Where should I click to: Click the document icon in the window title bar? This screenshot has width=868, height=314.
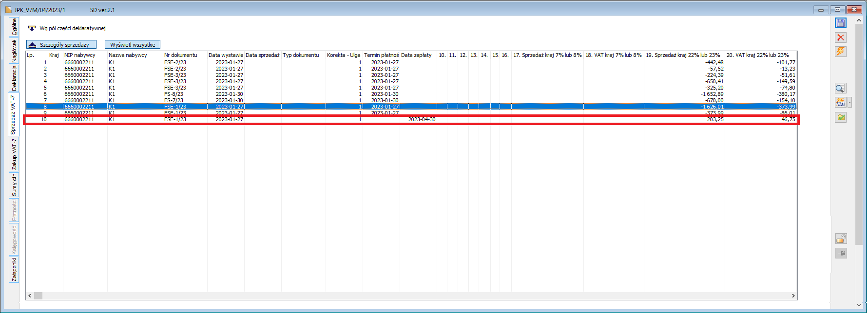coord(8,10)
